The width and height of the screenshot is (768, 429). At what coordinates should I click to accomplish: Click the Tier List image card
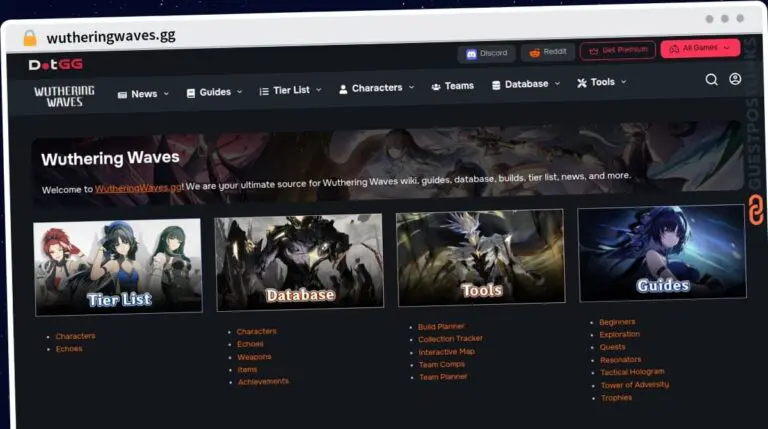pos(118,266)
